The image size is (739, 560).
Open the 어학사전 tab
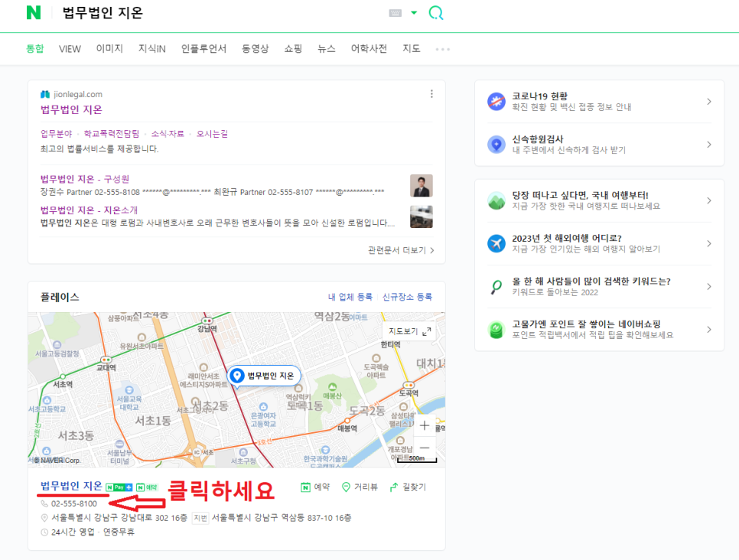369,48
